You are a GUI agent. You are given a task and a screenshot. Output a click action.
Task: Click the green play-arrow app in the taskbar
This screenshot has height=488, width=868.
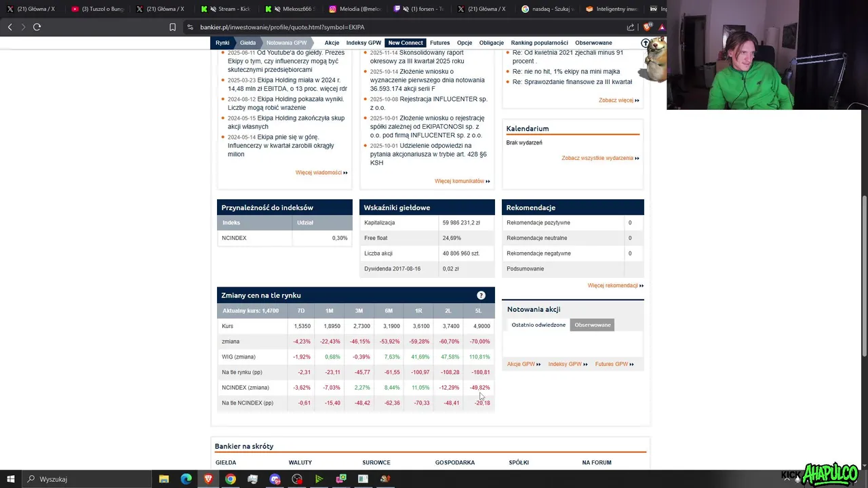319,479
